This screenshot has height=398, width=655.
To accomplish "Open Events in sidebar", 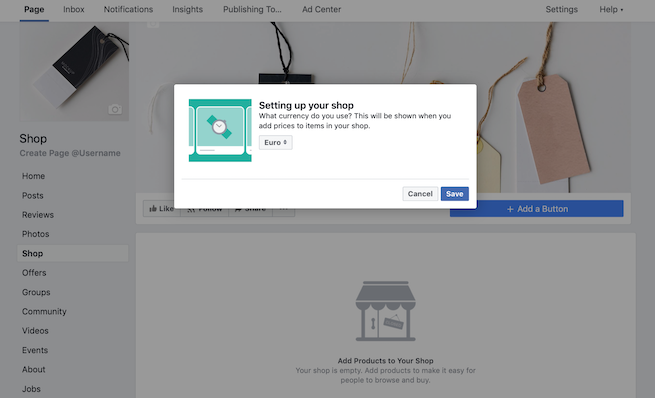I will point(35,350).
